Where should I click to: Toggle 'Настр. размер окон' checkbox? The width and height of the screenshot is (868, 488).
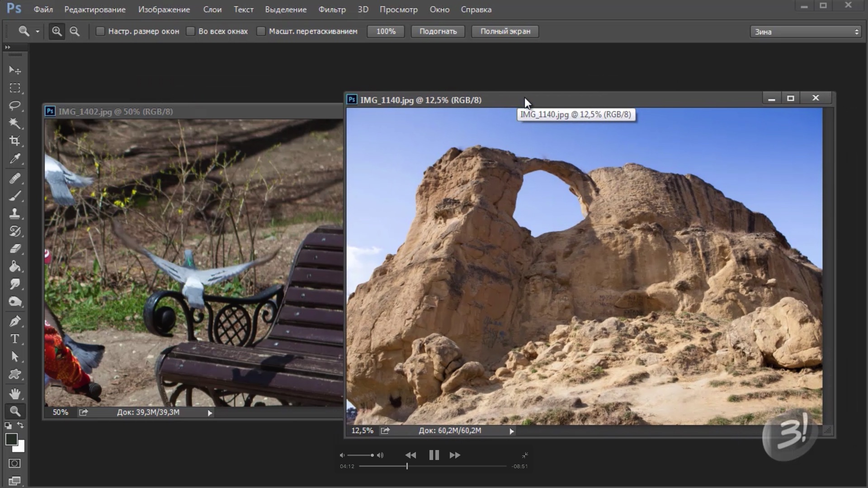pyautogui.click(x=100, y=31)
